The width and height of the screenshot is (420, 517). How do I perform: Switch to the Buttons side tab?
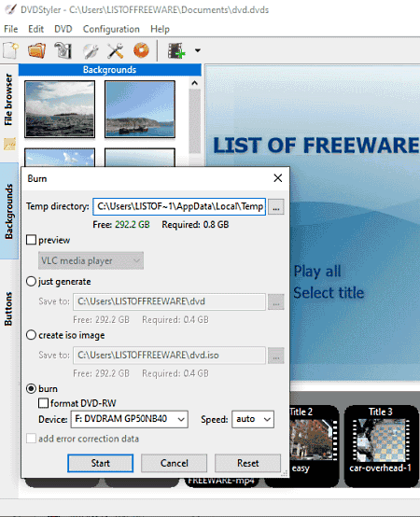[8, 309]
